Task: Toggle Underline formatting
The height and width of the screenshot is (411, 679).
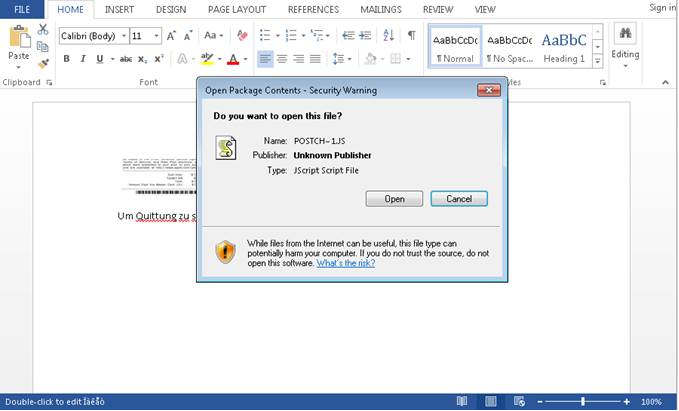Action: pyautogui.click(x=100, y=59)
